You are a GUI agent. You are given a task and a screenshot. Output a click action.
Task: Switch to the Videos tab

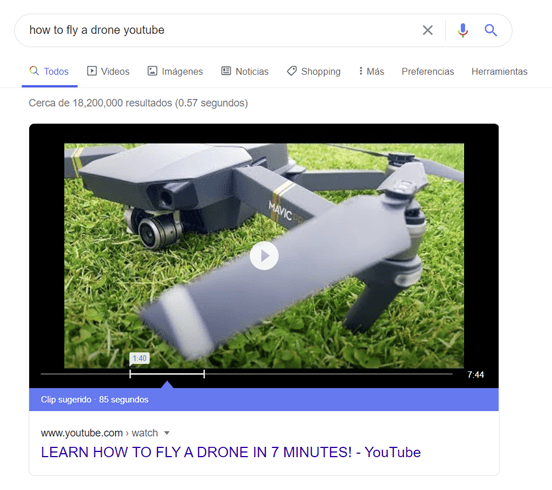(108, 71)
